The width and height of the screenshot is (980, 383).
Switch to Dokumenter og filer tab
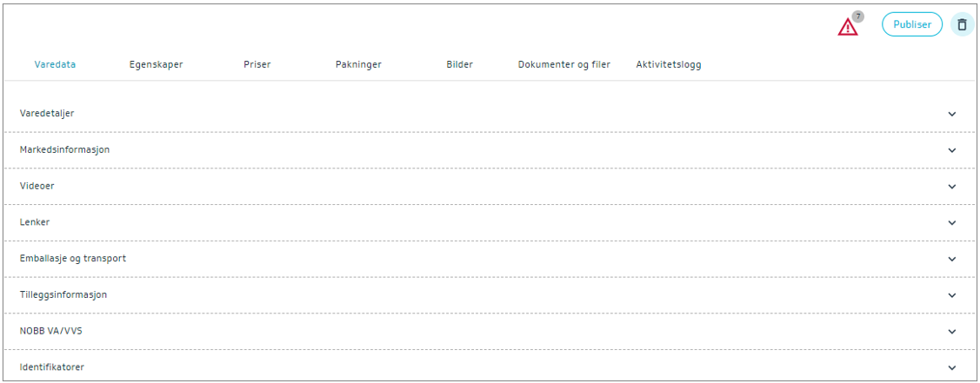point(564,64)
